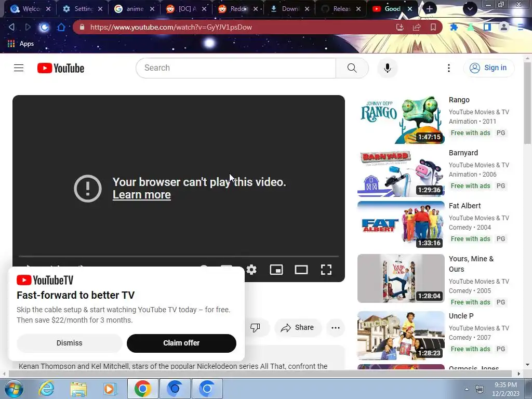Click the search magnifier button
Image resolution: width=532 pixels, height=399 pixels.
[352, 68]
